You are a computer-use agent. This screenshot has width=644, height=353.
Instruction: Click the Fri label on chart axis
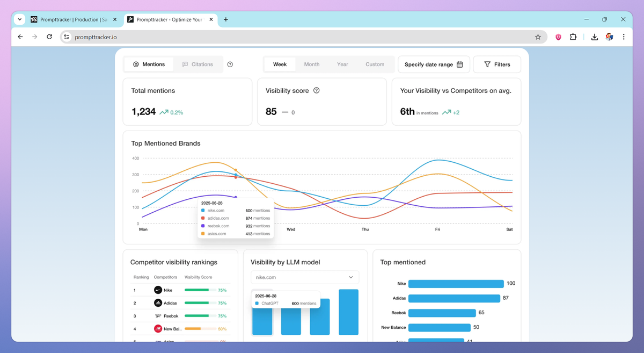[437, 229]
